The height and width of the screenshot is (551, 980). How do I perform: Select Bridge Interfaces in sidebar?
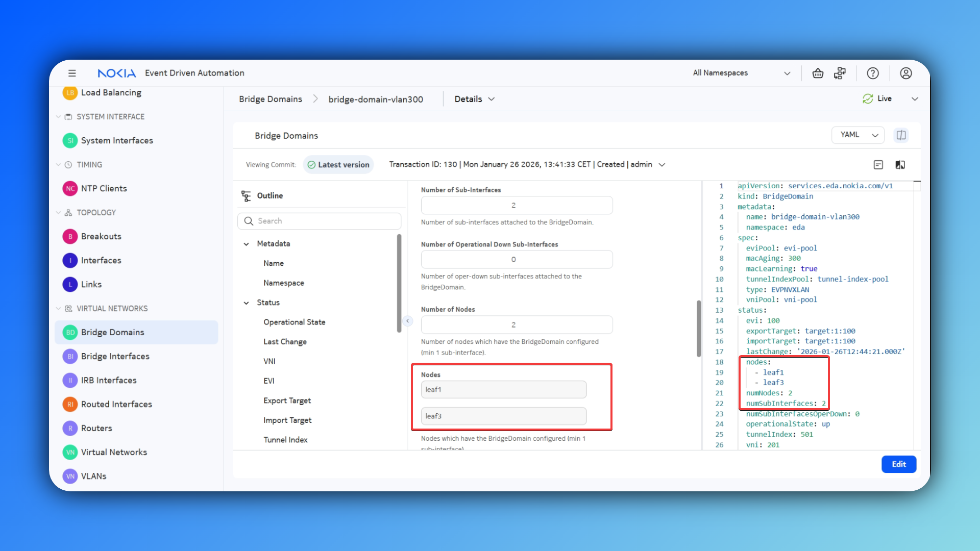coord(115,356)
